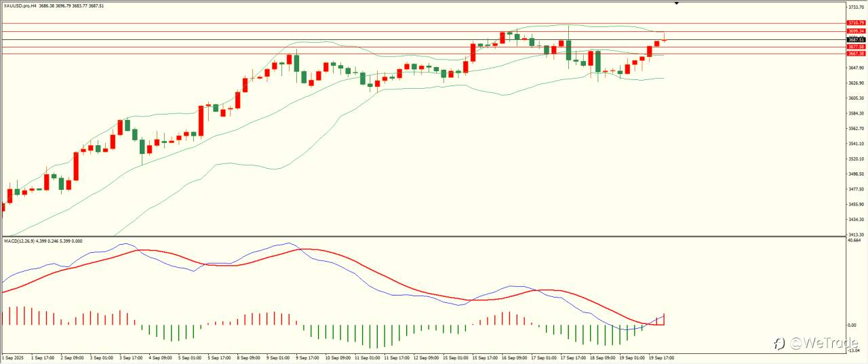Click the 3541.10 value on the price axis
The width and height of the screenshot is (868, 364).
[x=856, y=143]
